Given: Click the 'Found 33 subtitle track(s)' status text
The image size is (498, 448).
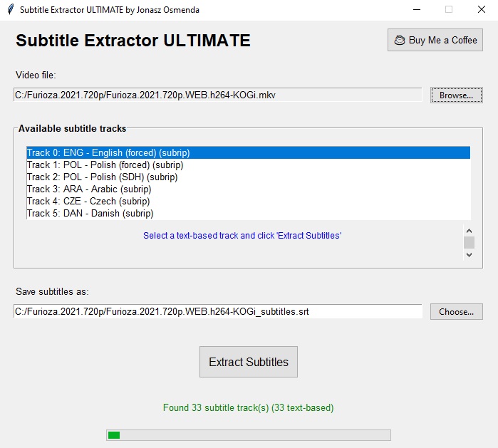Looking at the screenshot, I should (249, 407).
